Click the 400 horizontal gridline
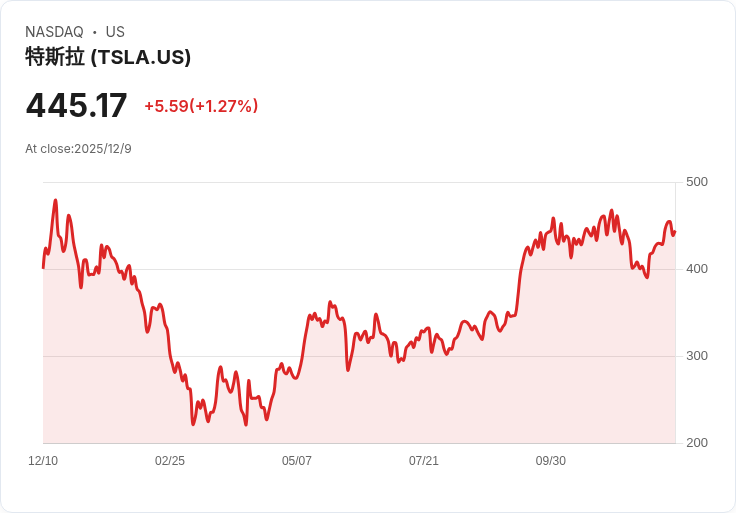Viewport: 736px width, 513px height. point(359,269)
